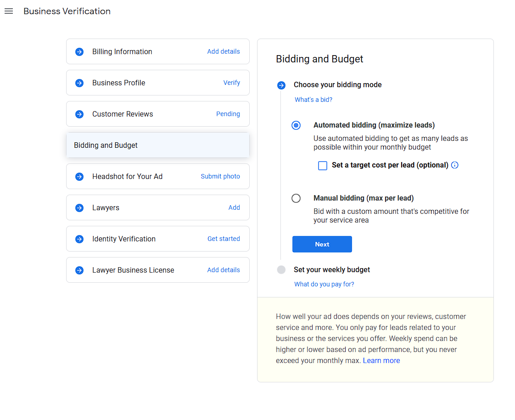Click the arrow icon beside Identity Verification
Viewport: 515px width, 420px height.
click(79, 239)
